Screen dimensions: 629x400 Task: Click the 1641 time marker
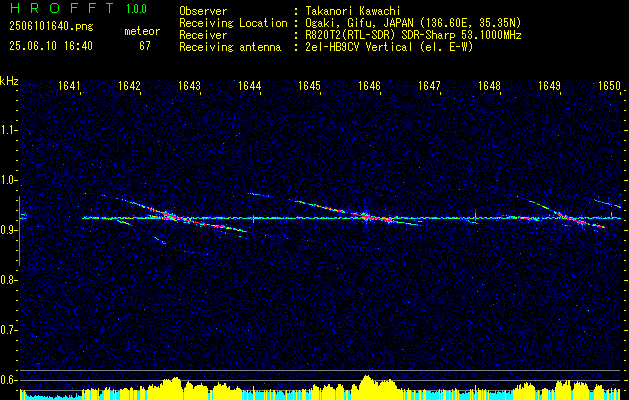69,86
